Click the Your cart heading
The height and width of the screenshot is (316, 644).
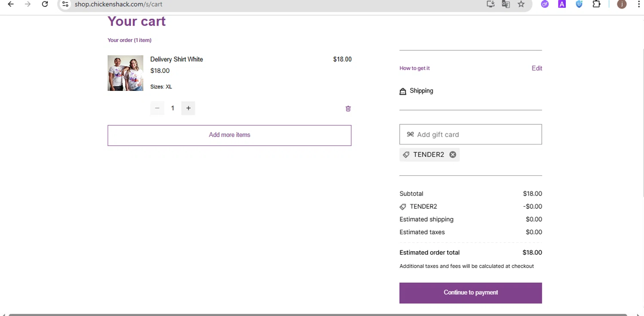(x=137, y=21)
